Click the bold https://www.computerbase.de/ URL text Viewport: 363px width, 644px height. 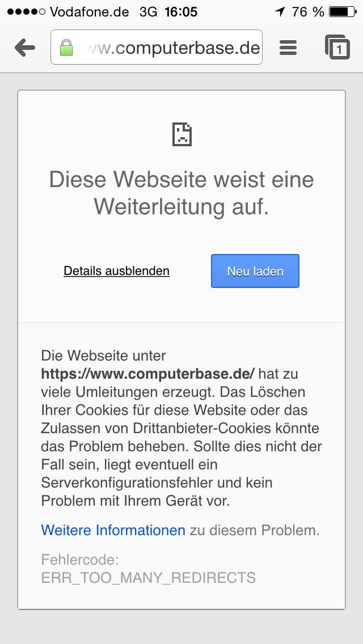pos(148,374)
